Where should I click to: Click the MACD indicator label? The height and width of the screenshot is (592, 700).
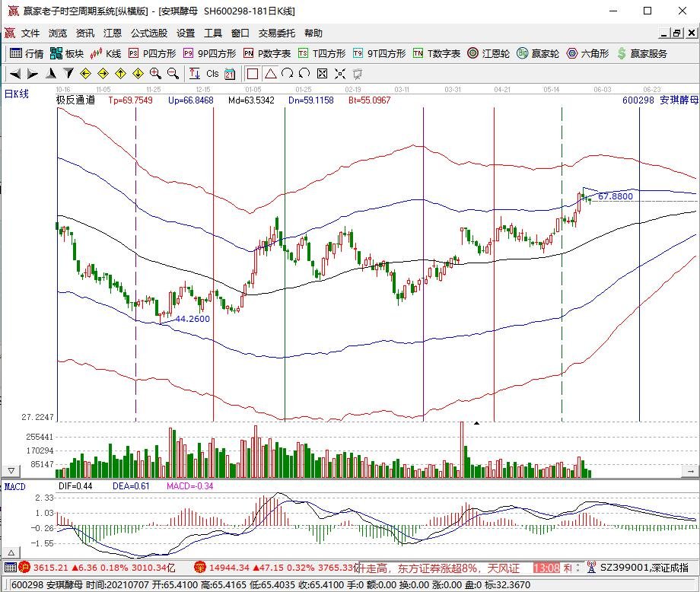(14, 486)
